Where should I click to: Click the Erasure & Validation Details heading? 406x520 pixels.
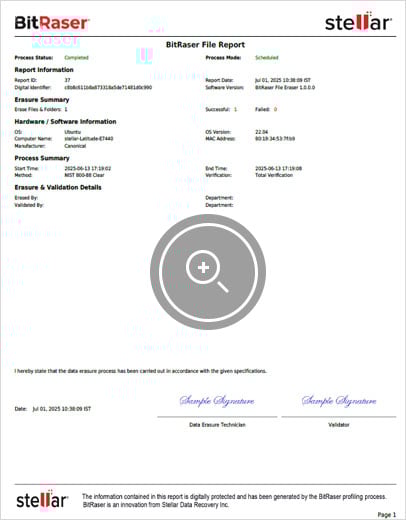[58, 187]
